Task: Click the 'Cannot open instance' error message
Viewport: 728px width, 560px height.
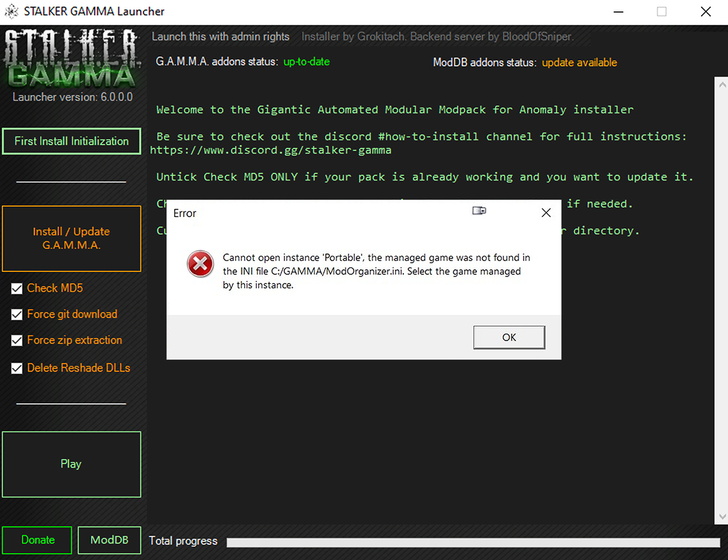Action: 376,271
